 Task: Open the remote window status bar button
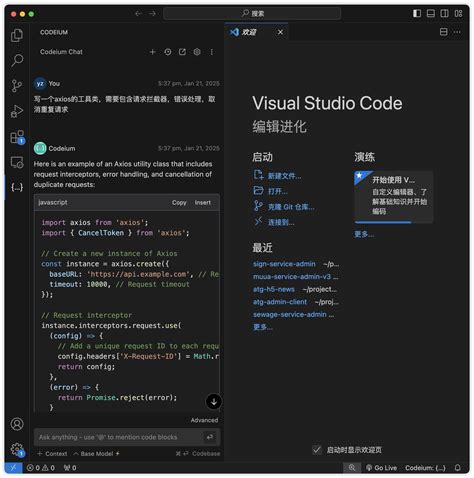click(x=13, y=468)
